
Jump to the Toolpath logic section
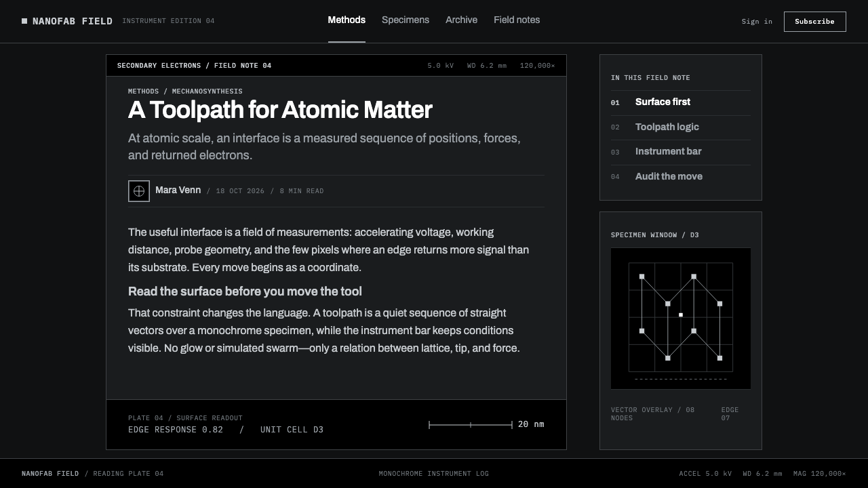[681, 127]
